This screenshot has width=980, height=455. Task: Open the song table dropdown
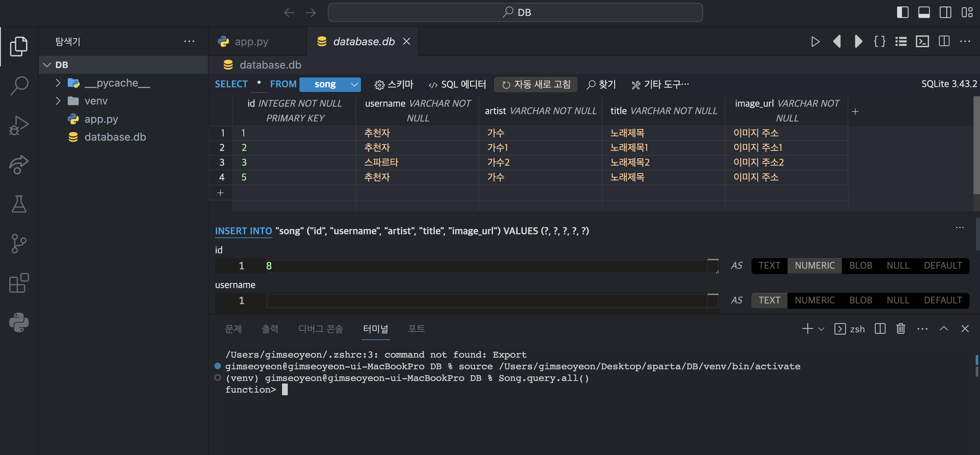[330, 84]
